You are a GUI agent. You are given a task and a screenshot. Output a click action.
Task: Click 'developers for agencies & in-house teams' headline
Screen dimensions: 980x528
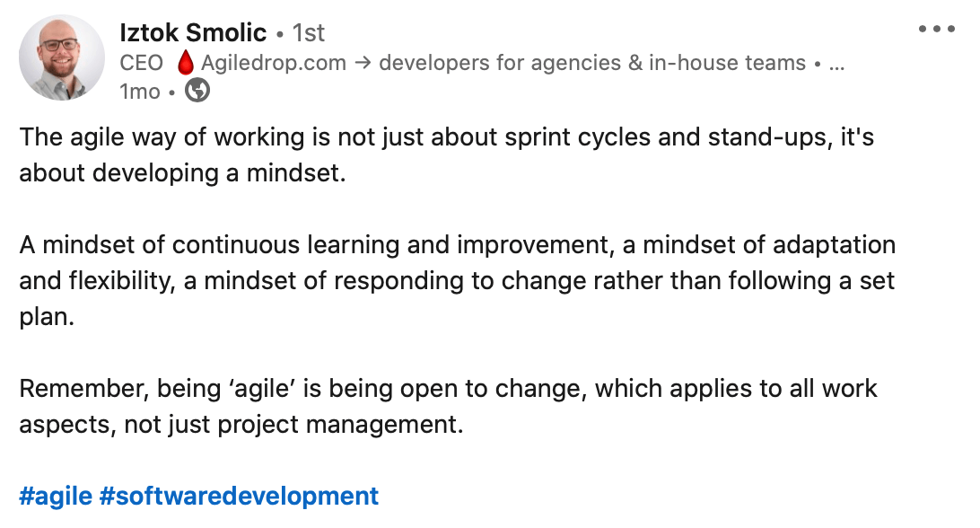(592, 63)
